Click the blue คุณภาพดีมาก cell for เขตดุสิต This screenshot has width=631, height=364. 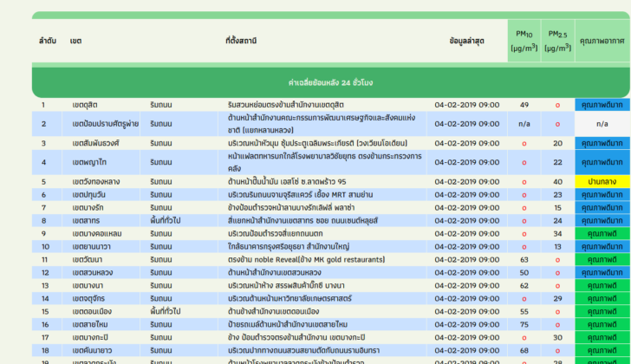602,105
